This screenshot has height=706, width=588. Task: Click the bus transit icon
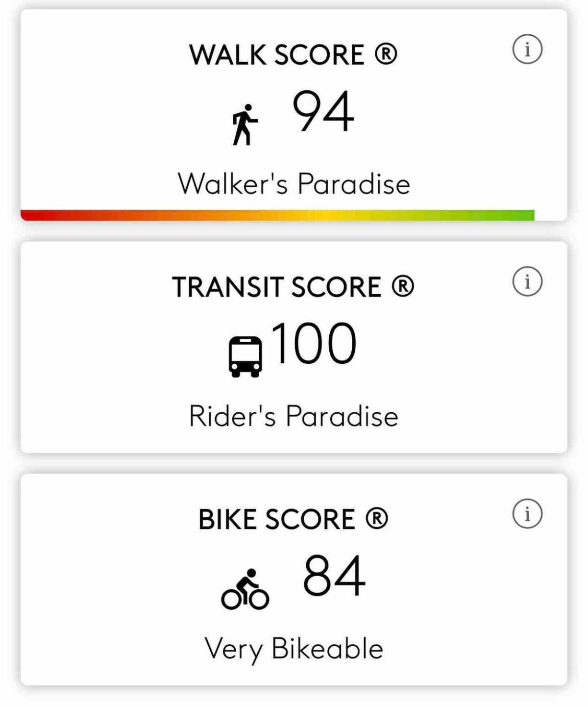245,356
